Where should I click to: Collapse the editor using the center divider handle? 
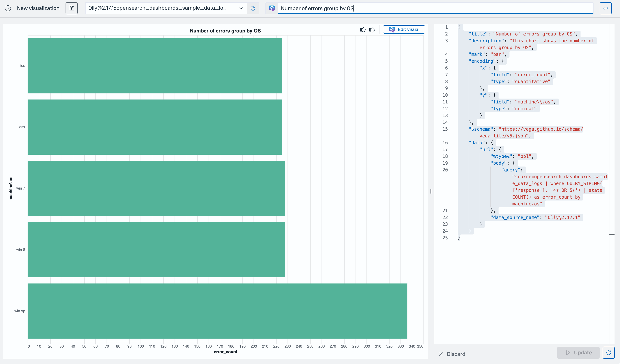[431, 191]
